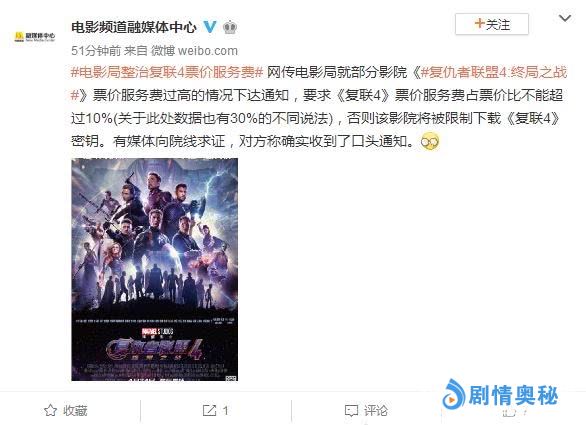
Task: Click the blue V verification badge
Action: [210, 27]
